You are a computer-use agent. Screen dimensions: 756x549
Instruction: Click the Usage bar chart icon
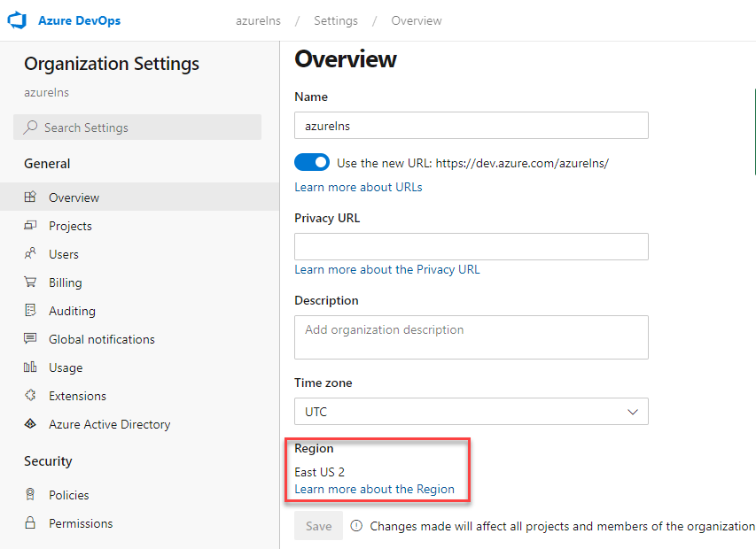[30, 367]
